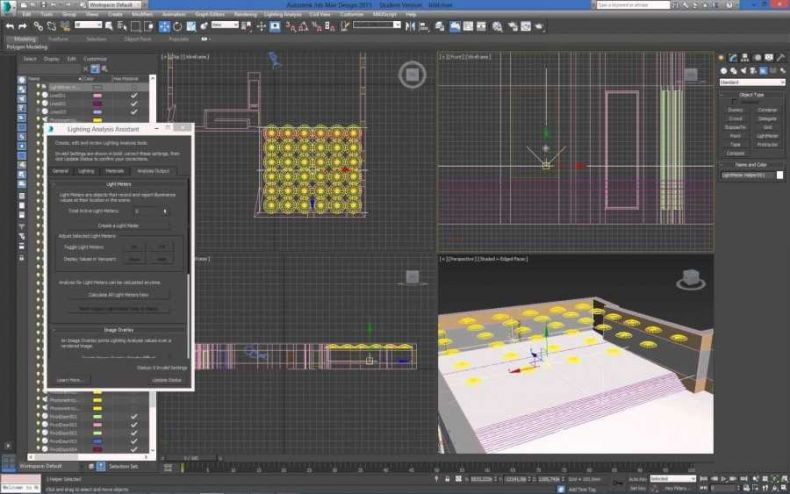Image resolution: width=790 pixels, height=494 pixels.
Task: Click the Rectangular Selection Region icon
Action: coord(136,26)
